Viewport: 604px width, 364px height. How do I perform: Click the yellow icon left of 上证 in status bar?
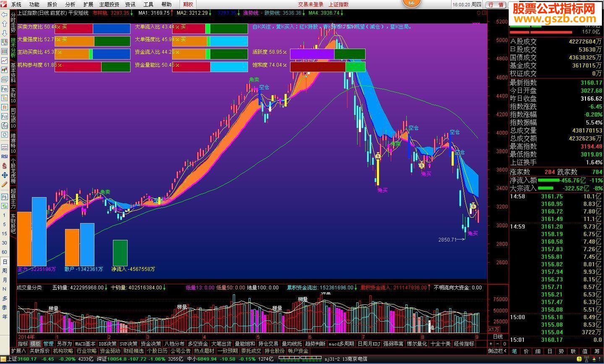pos(3,359)
